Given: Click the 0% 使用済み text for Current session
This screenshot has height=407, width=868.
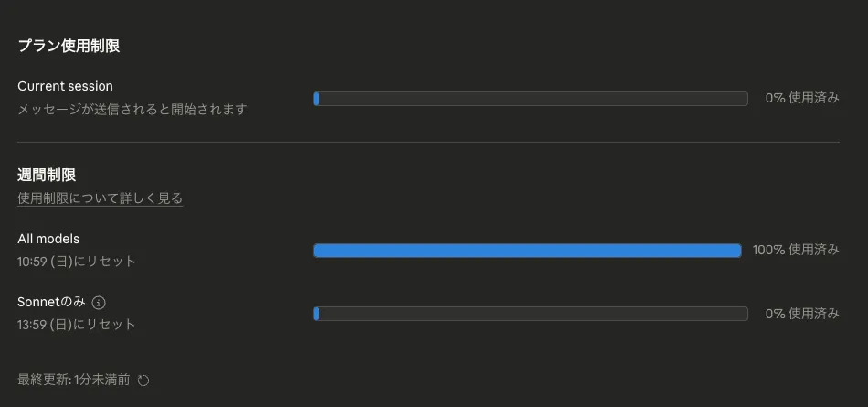Looking at the screenshot, I should click(802, 98).
